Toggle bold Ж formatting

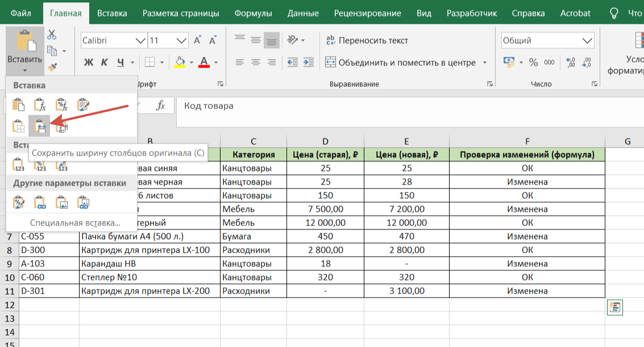[88, 62]
